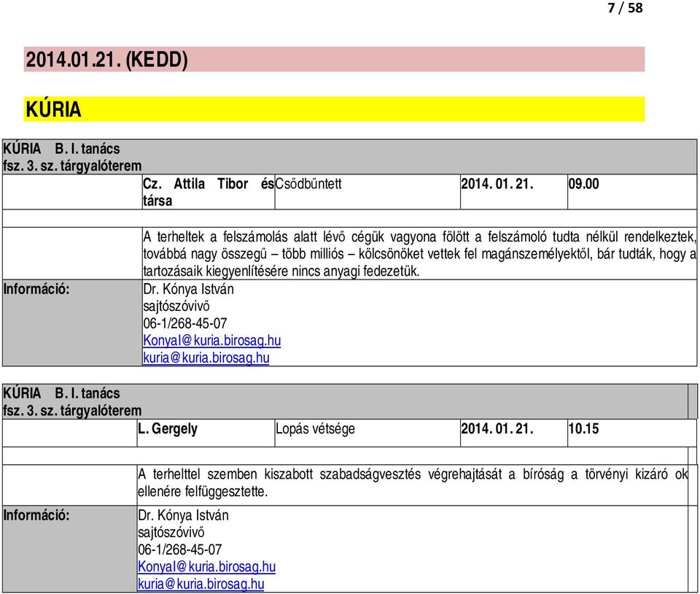
Task: Click the second Információ: label
Action: click(36, 515)
